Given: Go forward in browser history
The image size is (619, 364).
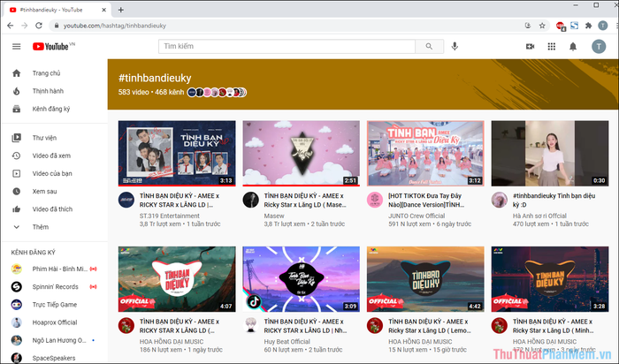Looking at the screenshot, I should (x=25, y=26).
